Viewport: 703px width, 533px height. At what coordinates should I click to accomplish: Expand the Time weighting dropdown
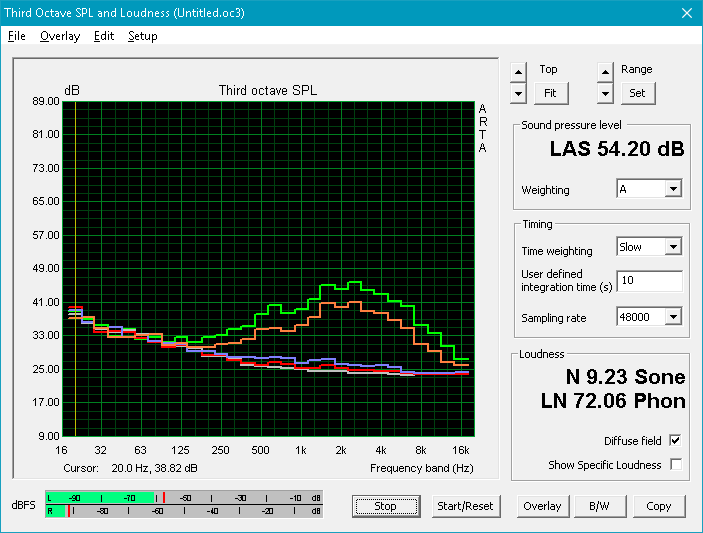649,247
